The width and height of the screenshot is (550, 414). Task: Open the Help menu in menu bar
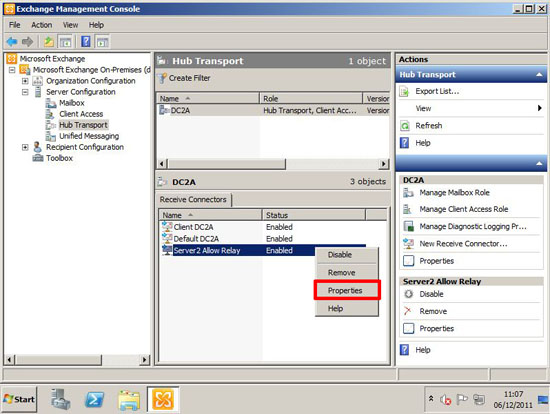pos(96,25)
